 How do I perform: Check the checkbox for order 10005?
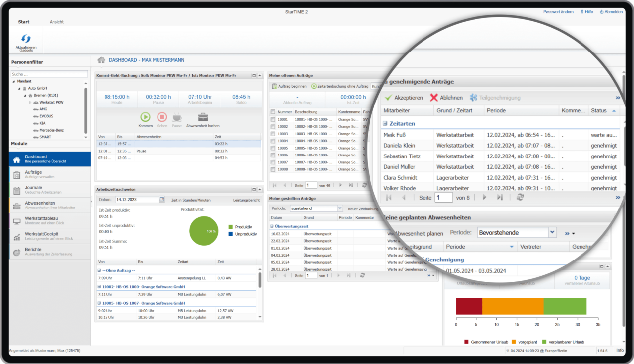point(273,148)
